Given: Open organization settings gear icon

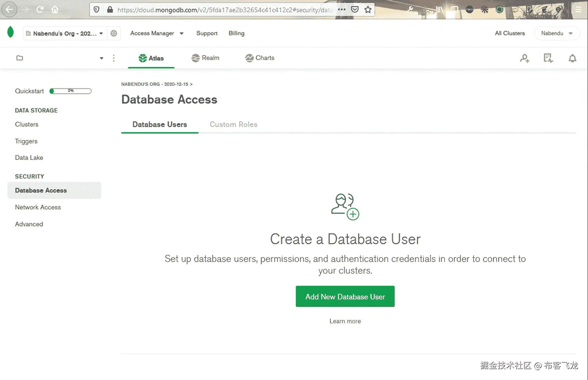Looking at the screenshot, I should pyautogui.click(x=114, y=33).
